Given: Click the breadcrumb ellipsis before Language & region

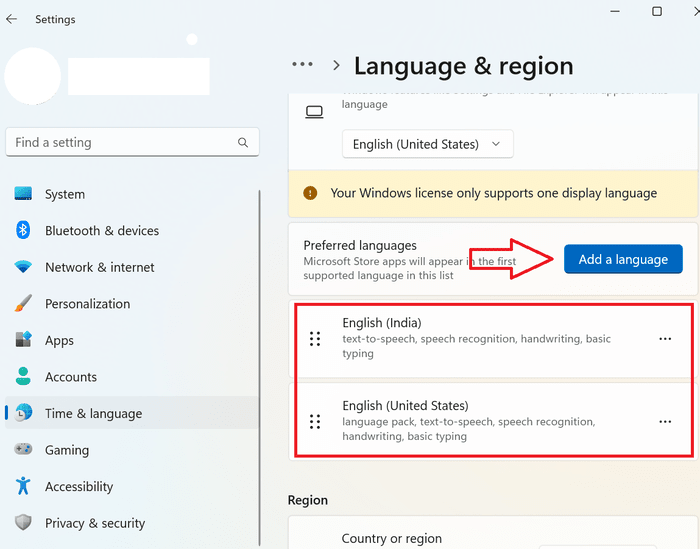Looking at the screenshot, I should tap(302, 64).
